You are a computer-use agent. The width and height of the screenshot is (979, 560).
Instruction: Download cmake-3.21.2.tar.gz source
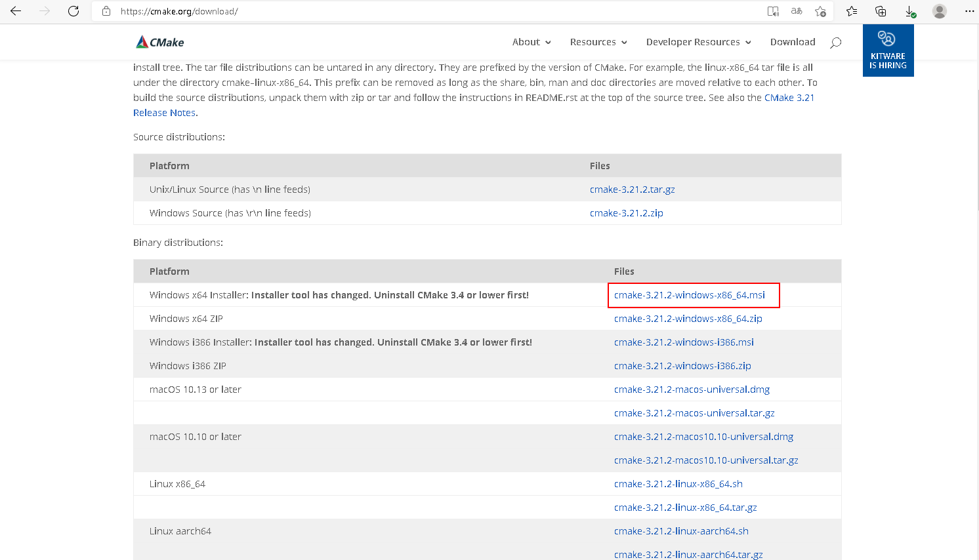632,190
